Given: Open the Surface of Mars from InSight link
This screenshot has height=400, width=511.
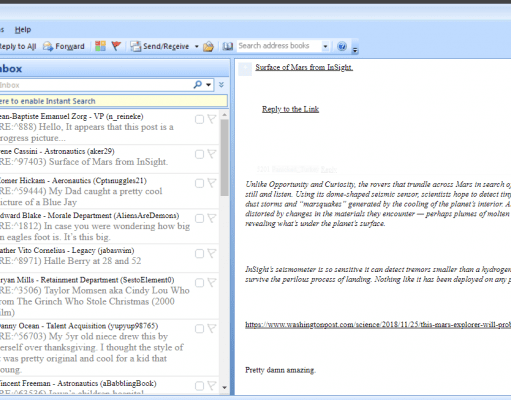Looking at the screenshot, I should pos(304,67).
